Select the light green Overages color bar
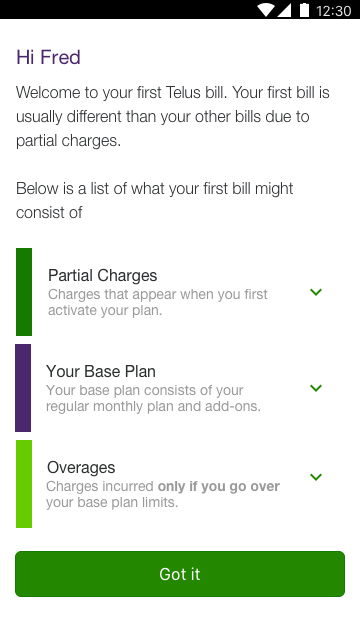 pos(24,484)
